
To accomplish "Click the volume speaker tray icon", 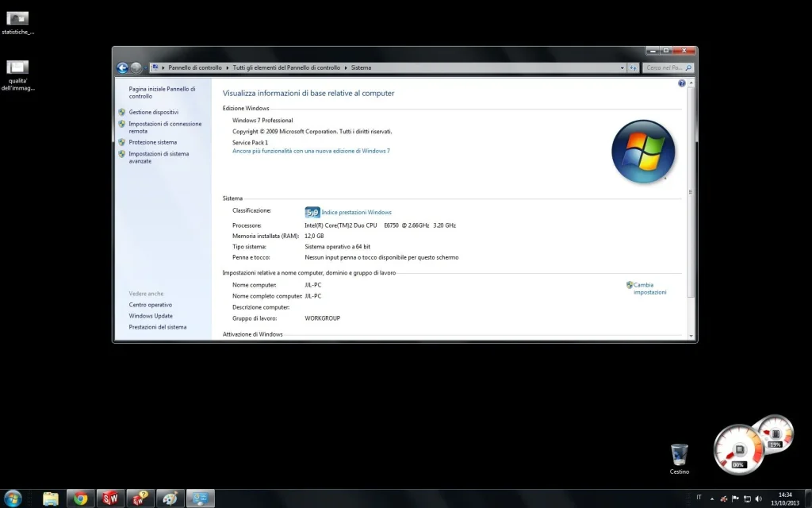I will point(759,498).
